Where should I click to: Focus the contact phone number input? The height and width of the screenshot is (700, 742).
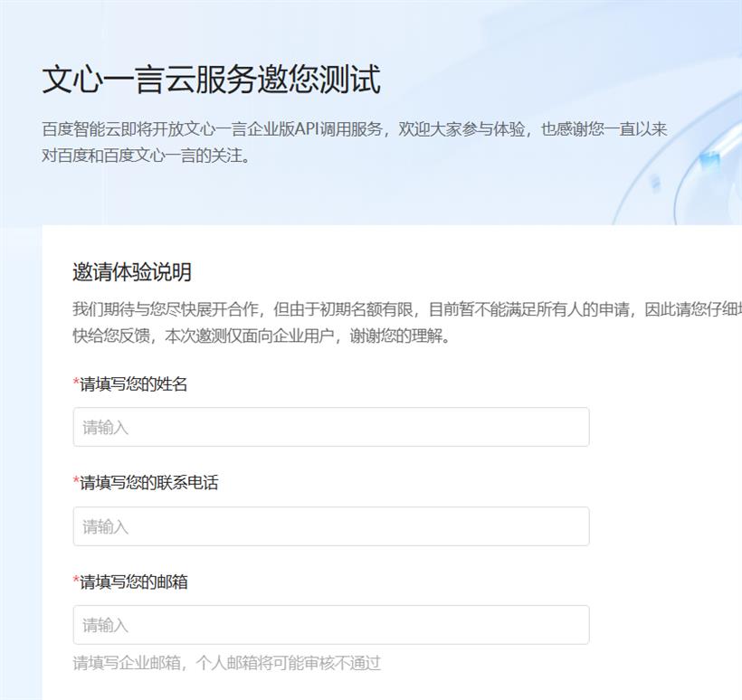click(331, 526)
